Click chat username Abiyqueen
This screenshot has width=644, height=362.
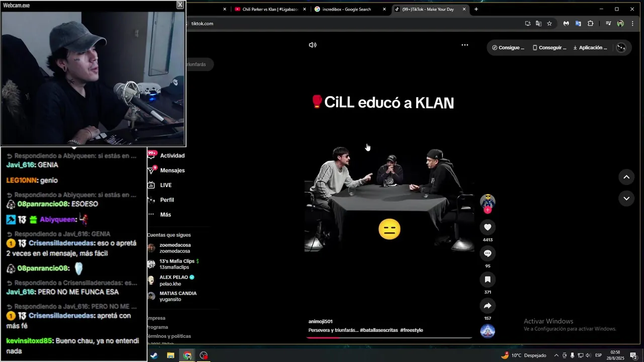point(58,220)
